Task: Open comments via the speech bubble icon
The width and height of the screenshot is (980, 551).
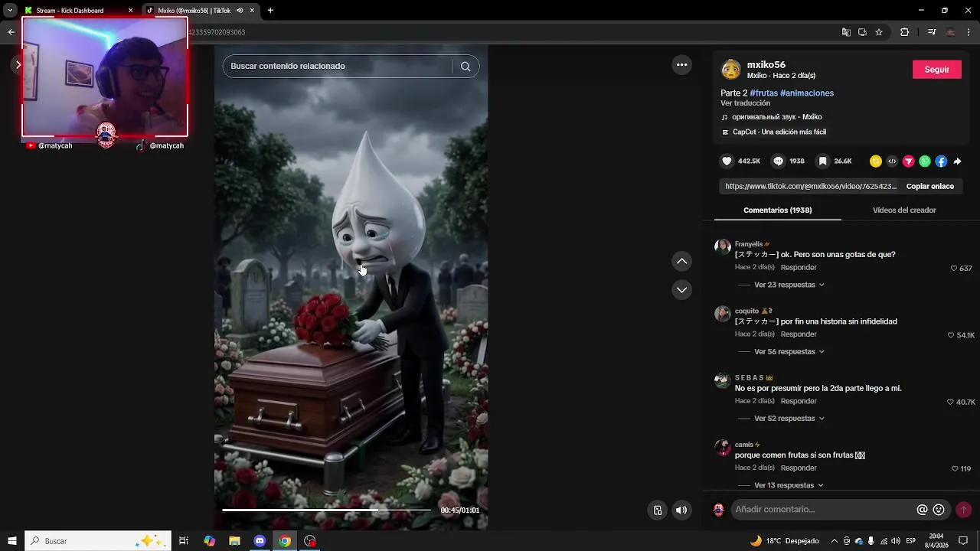Action: pyautogui.click(x=779, y=161)
